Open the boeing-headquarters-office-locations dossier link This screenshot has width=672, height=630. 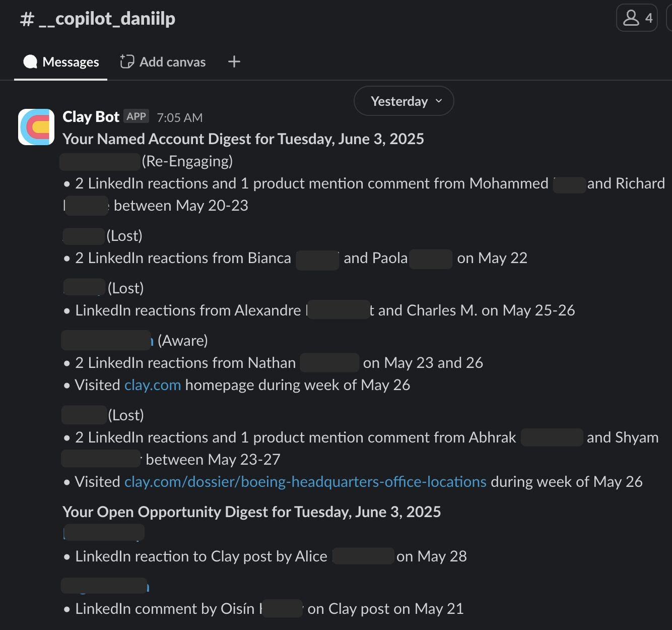point(305,482)
